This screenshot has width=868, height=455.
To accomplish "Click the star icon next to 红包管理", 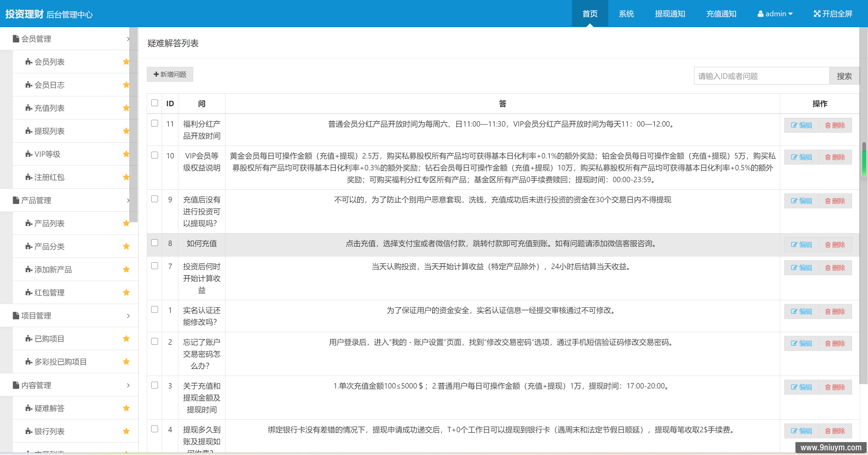I will tap(126, 292).
